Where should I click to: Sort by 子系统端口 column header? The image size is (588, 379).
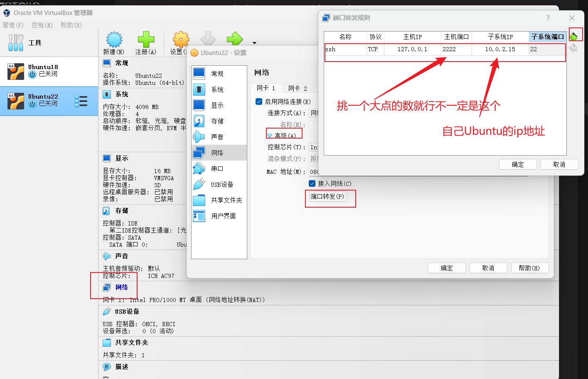(548, 37)
